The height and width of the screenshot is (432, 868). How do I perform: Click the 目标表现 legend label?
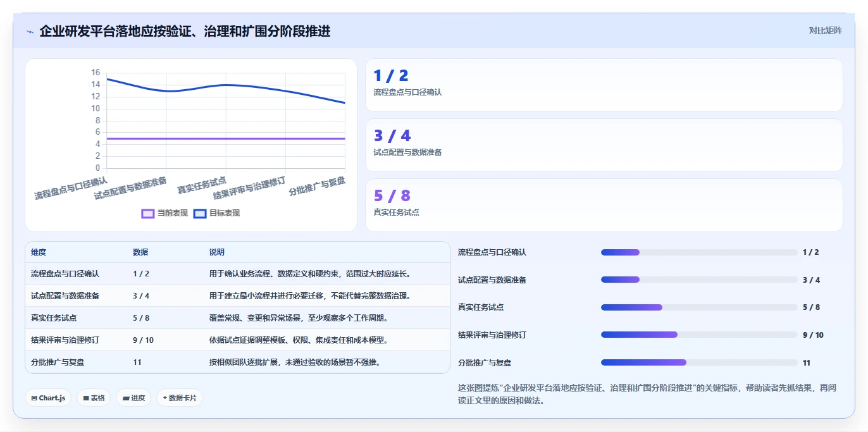point(225,213)
